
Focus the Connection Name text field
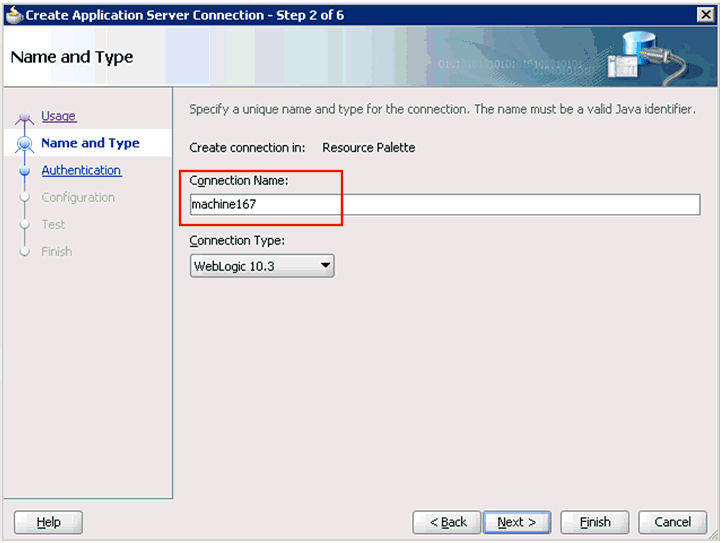click(444, 204)
